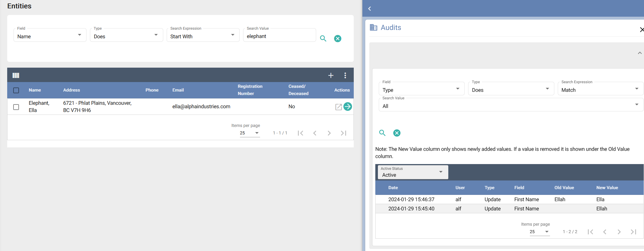Run the Audits search magnifier
This screenshot has width=644, height=251.
tap(382, 133)
